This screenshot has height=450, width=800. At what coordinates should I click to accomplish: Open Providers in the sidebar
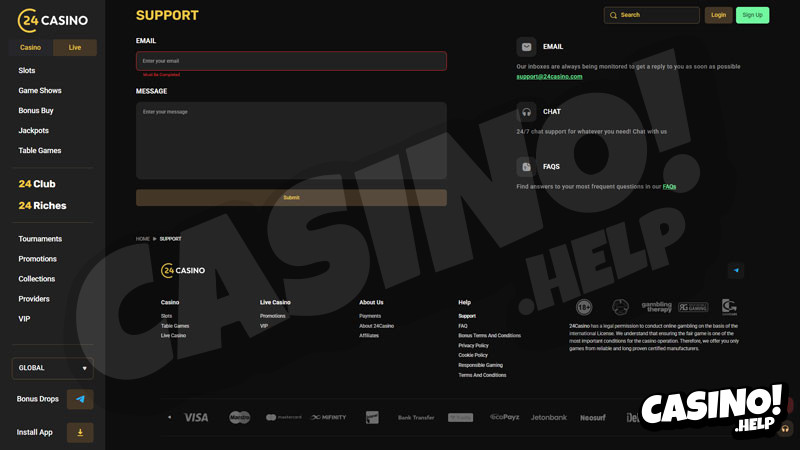[34, 298]
